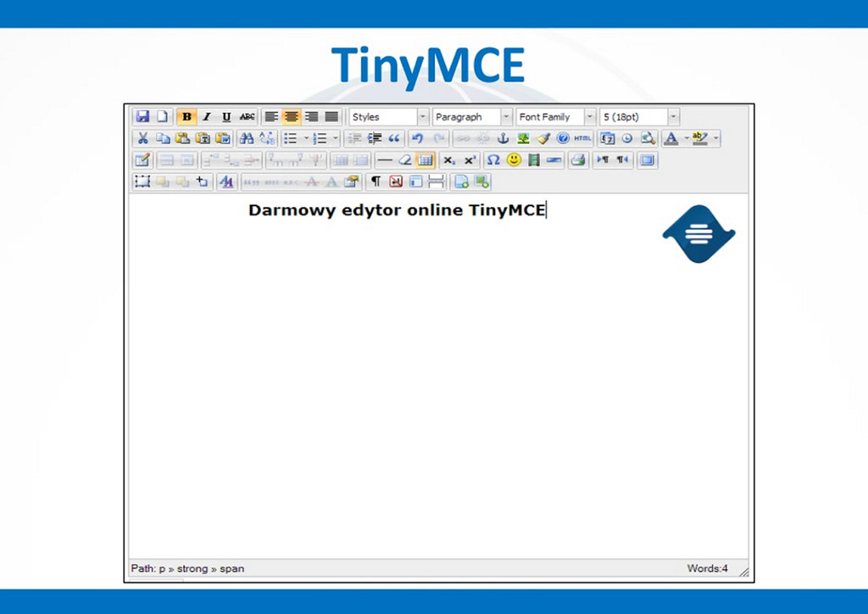Click the Save floppy disk icon
This screenshot has width=868, height=614.
[x=142, y=116]
